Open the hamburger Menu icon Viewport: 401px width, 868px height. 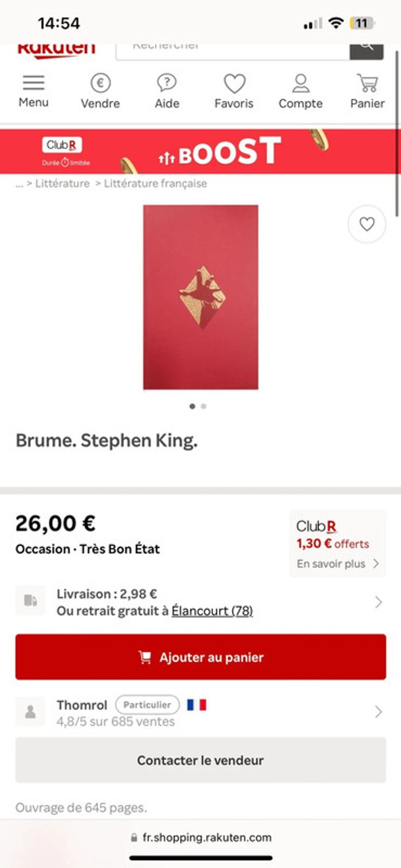coord(33,84)
